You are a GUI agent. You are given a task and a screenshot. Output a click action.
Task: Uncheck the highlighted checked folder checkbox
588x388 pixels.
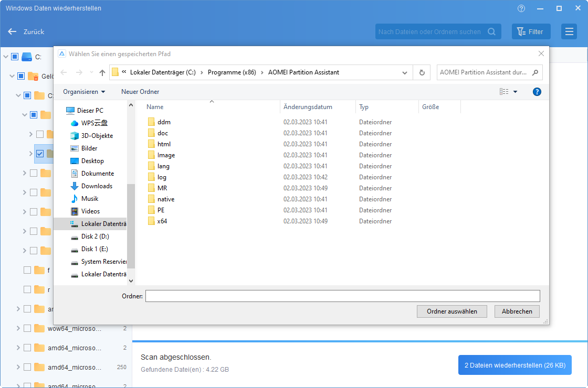[40, 154]
